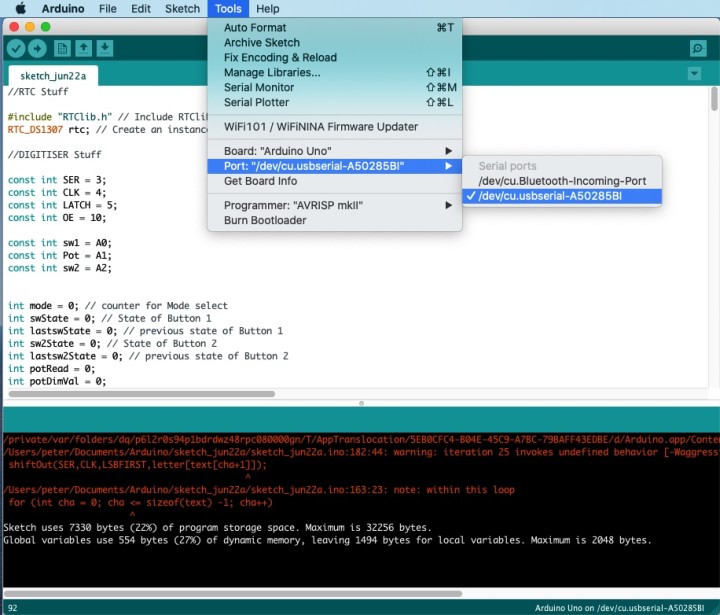The width and height of the screenshot is (720, 615).
Task: Click Get Board Info menu entry
Action: click(x=260, y=181)
